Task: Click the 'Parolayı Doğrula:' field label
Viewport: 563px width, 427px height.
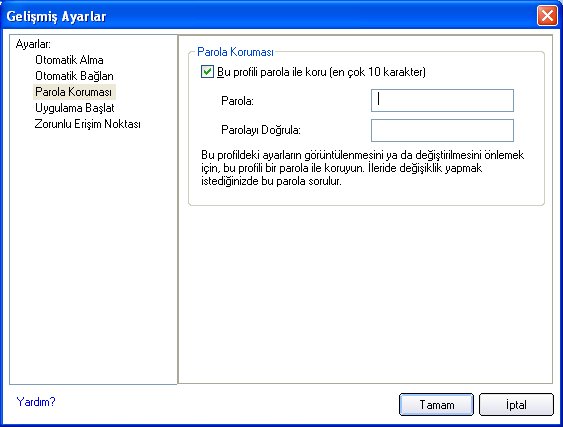Action: point(261,130)
